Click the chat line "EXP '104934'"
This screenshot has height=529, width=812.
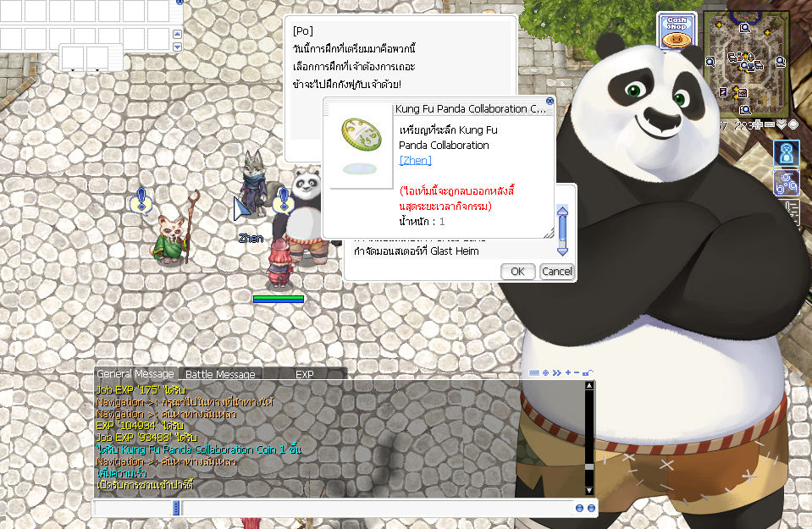(x=140, y=426)
